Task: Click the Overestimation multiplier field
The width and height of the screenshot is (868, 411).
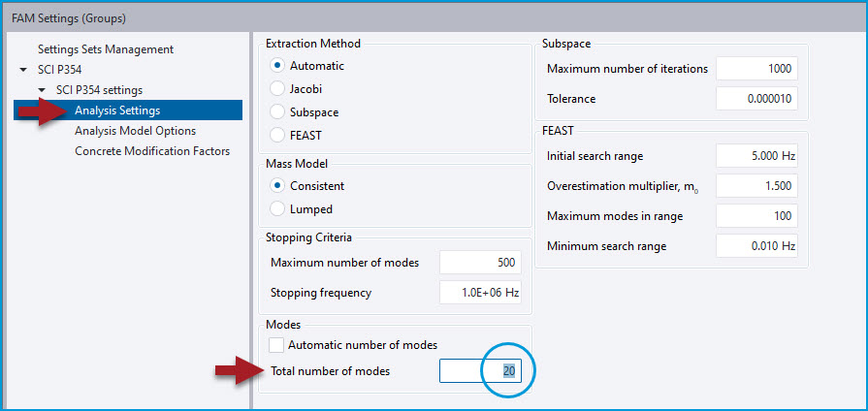Action: [x=755, y=186]
